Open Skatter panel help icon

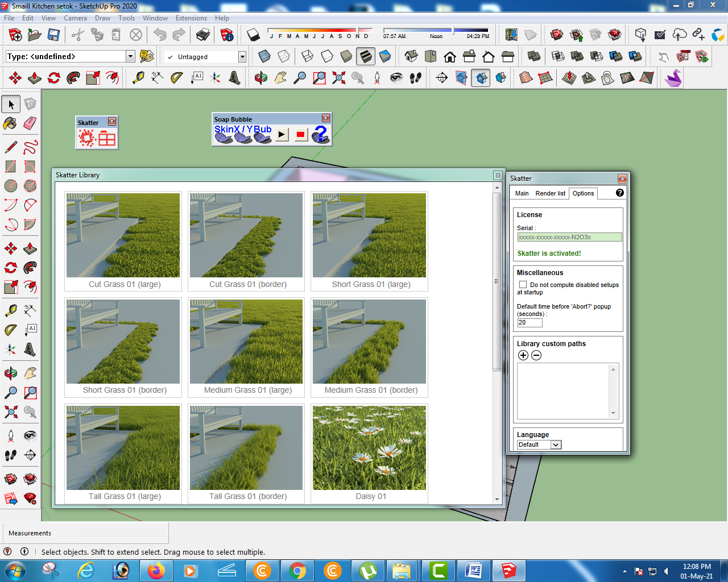[620, 193]
